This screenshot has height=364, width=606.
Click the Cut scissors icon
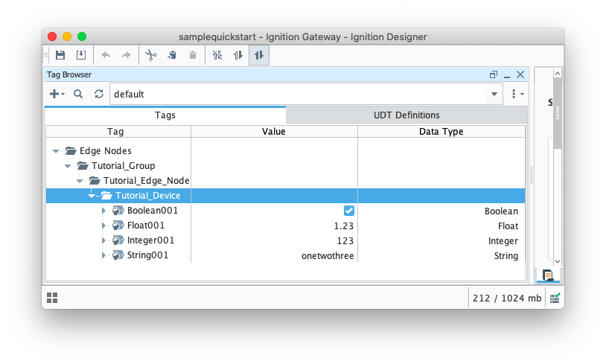[x=150, y=55]
